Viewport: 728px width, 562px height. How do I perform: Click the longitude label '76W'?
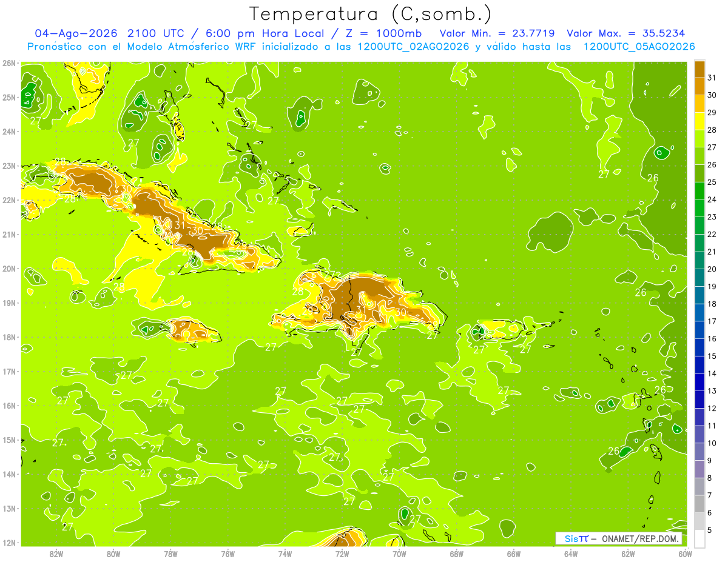pos(227,554)
